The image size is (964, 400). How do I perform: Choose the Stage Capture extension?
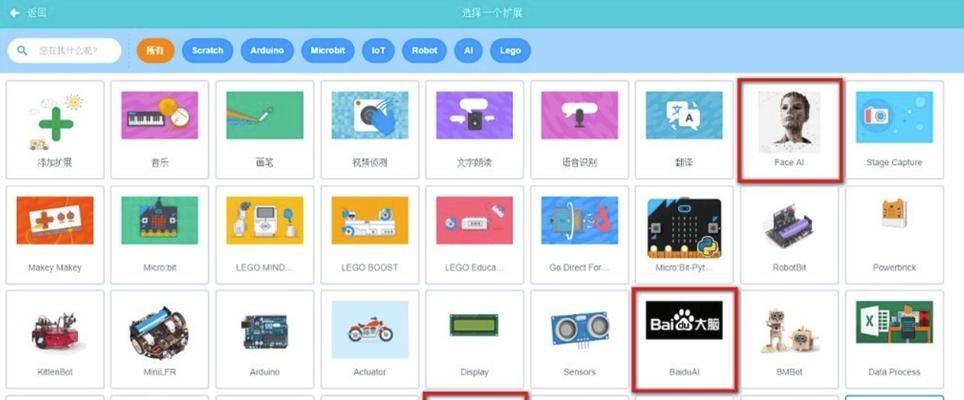click(x=895, y=130)
